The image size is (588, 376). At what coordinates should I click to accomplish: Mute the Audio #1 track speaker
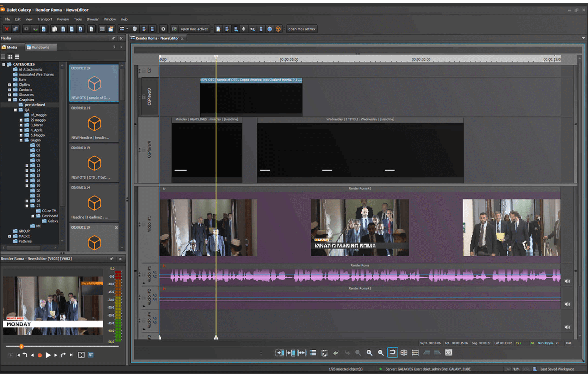(567, 281)
